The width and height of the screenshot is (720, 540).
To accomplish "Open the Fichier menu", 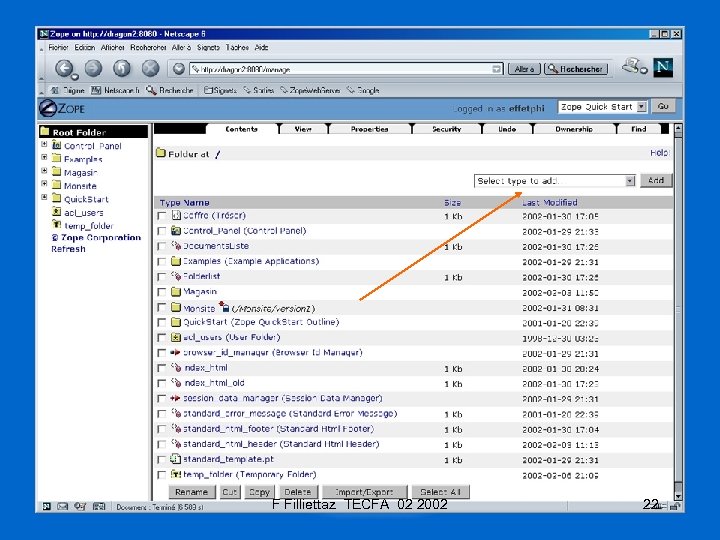I will pos(58,47).
